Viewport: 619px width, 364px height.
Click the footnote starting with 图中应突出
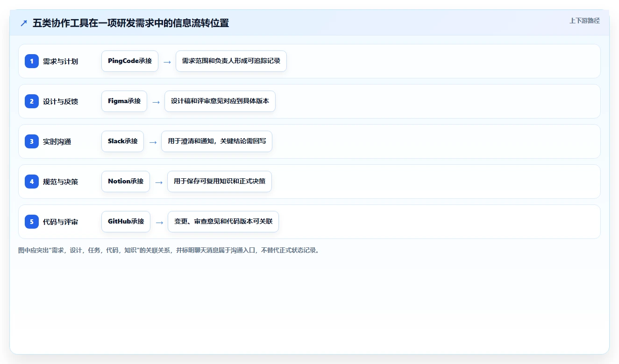(x=170, y=251)
